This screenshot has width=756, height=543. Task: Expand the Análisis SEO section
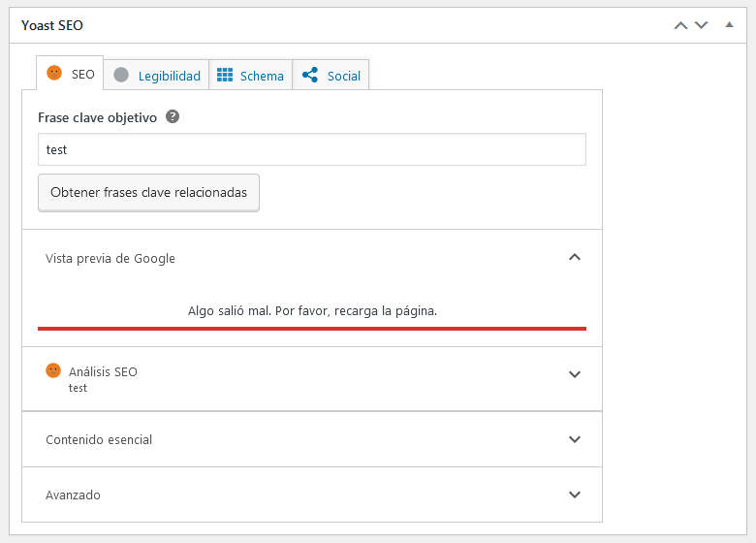click(312, 378)
